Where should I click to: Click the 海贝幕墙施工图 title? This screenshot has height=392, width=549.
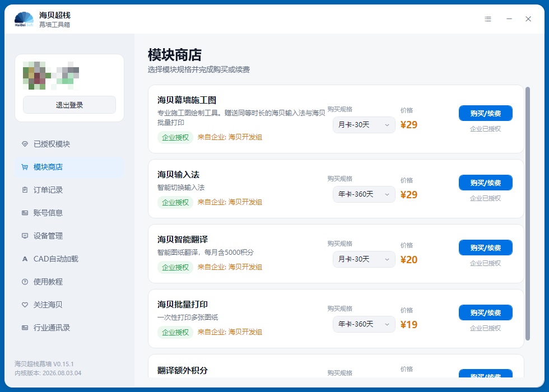point(187,100)
